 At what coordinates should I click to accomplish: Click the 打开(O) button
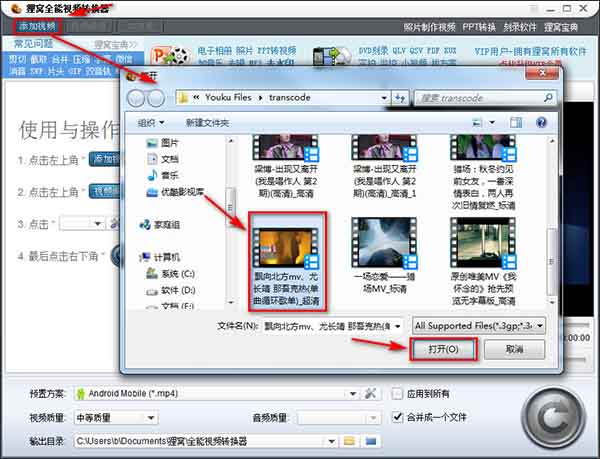(443, 349)
